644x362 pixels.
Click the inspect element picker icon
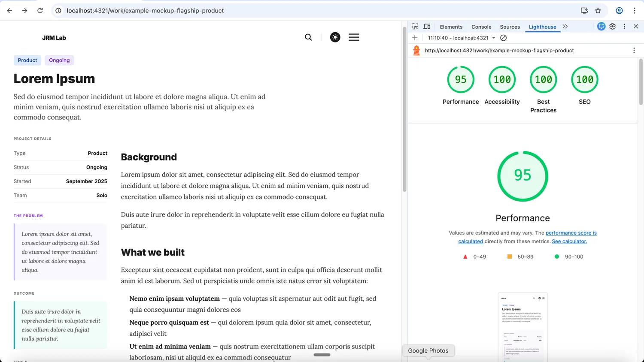coord(415,27)
